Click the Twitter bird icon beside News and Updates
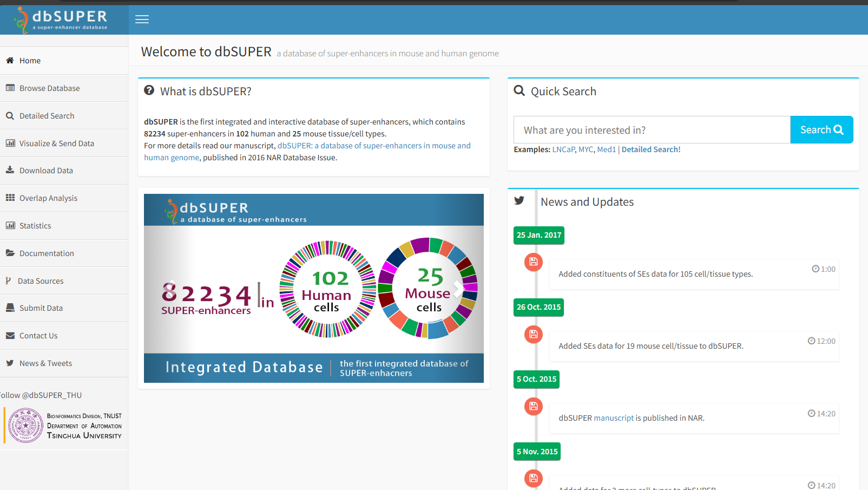The image size is (868, 490). [x=520, y=201]
